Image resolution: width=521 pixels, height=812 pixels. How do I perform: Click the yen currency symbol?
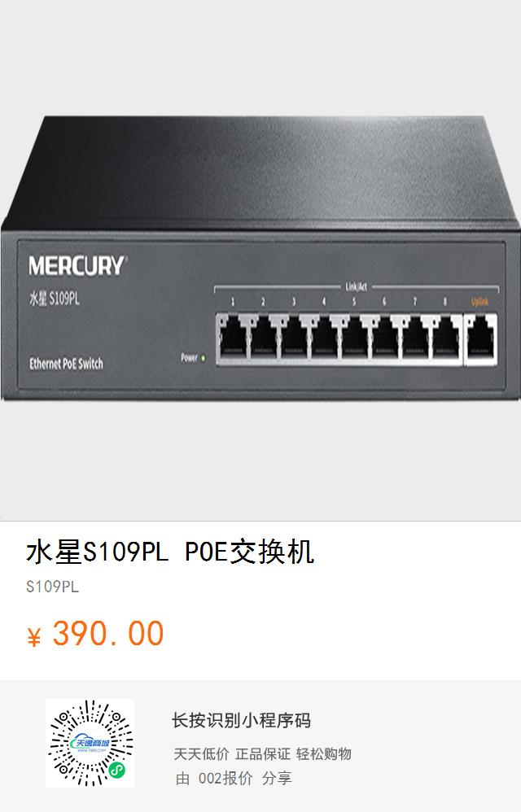33,637
